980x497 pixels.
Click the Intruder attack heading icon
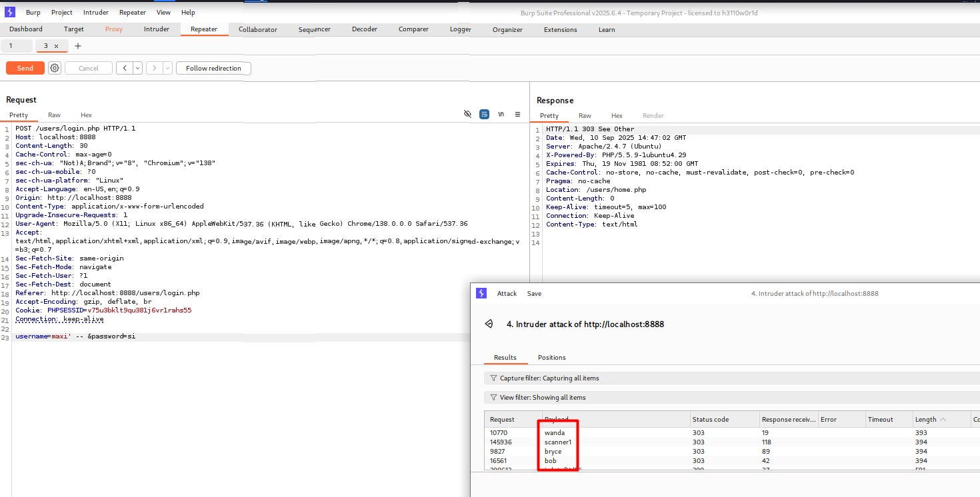tap(489, 324)
